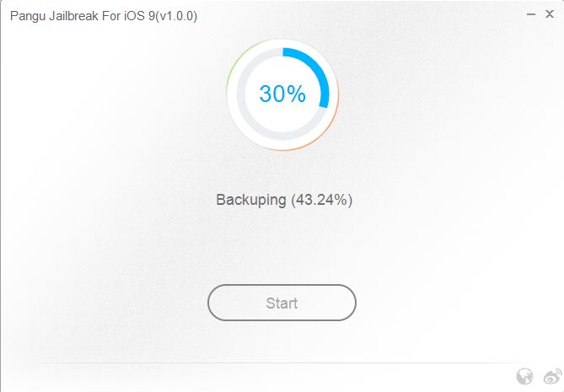Click the word Start inside the button

coord(282,303)
